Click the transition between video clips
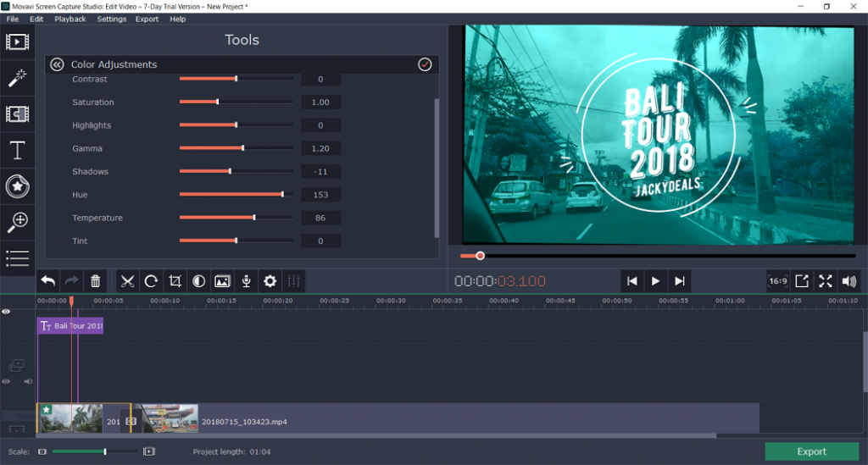Image resolution: width=868 pixels, height=465 pixels. click(x=131, y=421)
